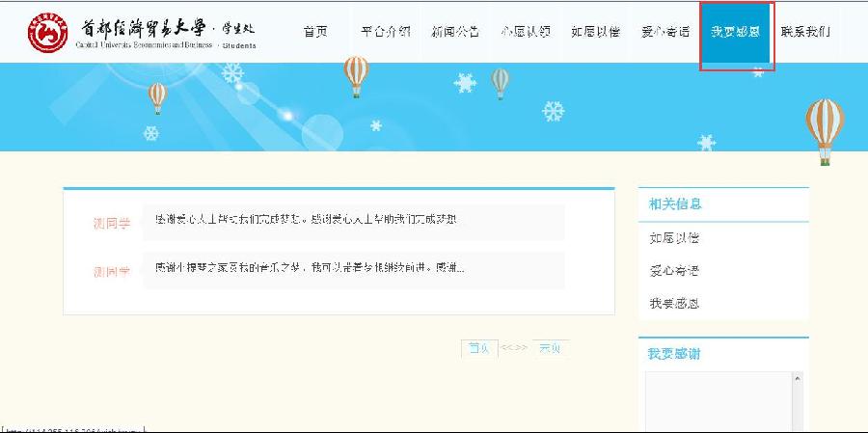Viewport: 868px width, 433px height.
Task: Click the 爱心寄语 sidebar link
Action: 674,271
